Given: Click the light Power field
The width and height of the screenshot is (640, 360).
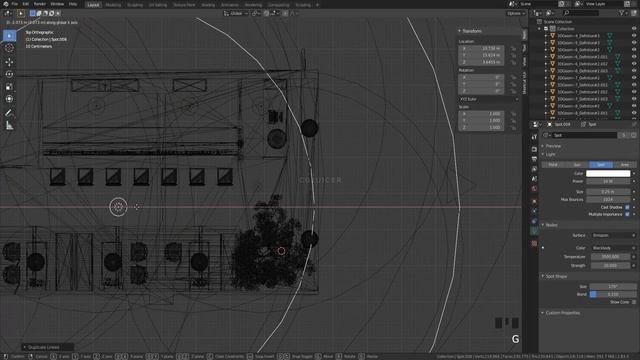Looking at the screenshot, I should point(608,181).
